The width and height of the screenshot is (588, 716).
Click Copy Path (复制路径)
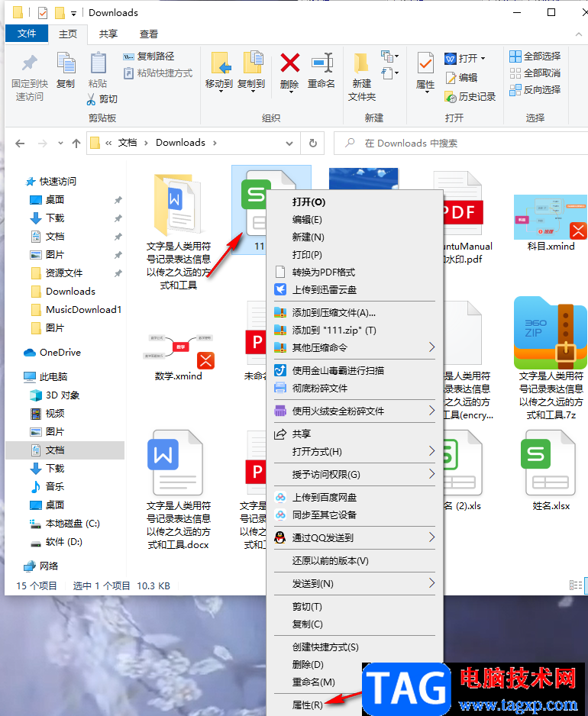coord(149,56)
